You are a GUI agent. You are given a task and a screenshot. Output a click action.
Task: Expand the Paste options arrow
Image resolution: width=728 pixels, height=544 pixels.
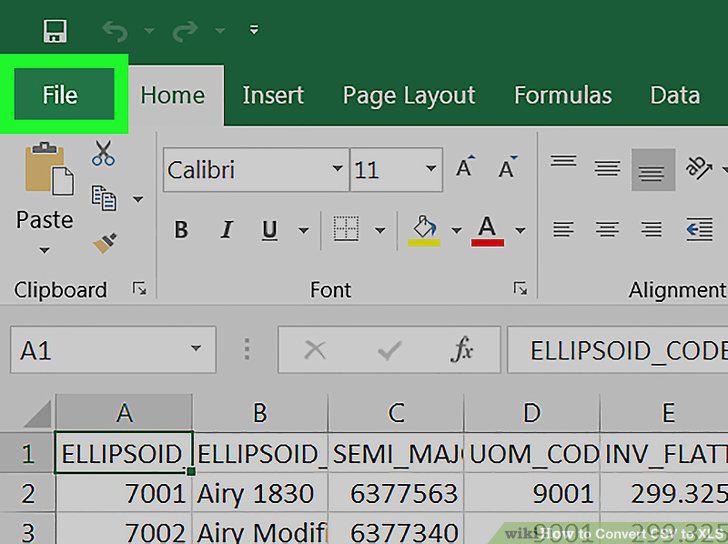[45, 250]
